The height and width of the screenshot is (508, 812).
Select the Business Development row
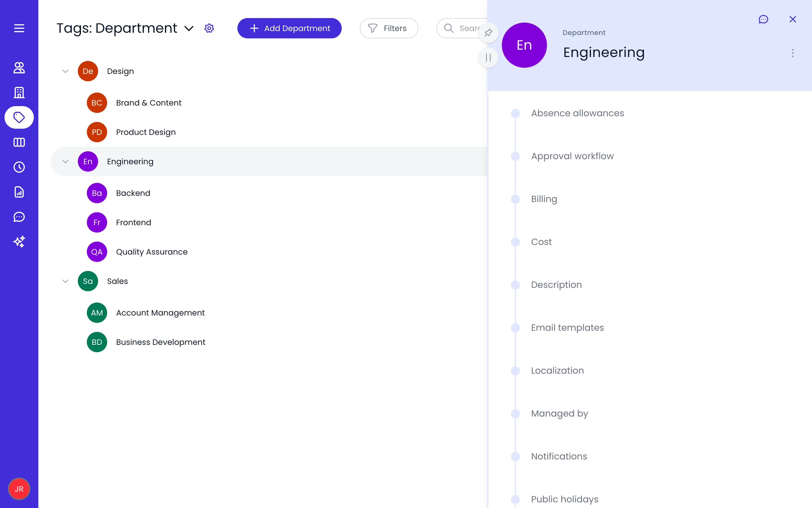(x=269, y=342)
